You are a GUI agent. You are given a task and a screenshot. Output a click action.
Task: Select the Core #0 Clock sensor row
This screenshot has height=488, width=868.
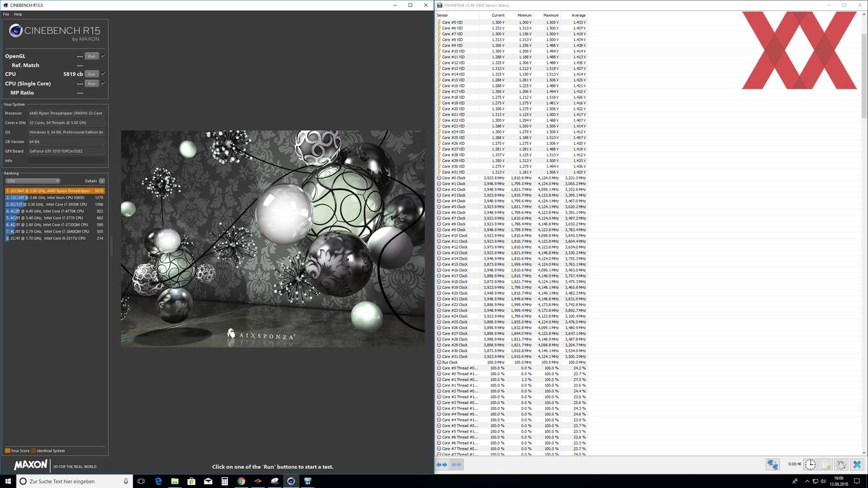(x=511, y=178)
